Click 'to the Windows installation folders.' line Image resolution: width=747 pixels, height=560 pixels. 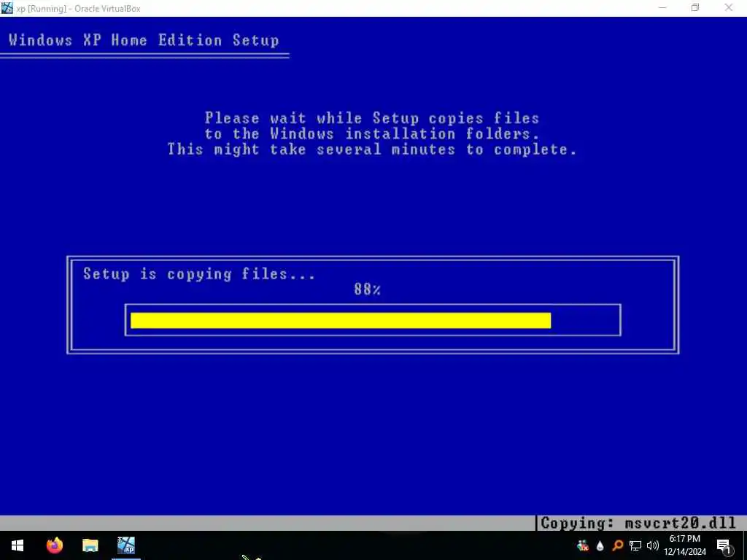click(x=372, y=133)
